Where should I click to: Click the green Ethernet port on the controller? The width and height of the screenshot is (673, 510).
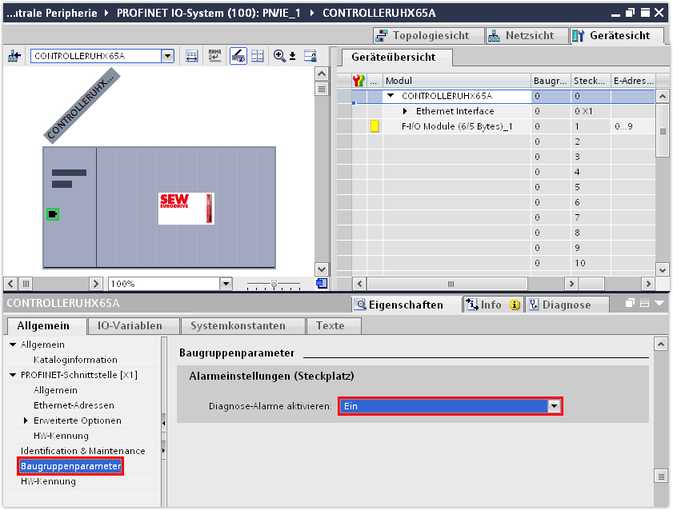pyautogui.click(x=52, y=213)
